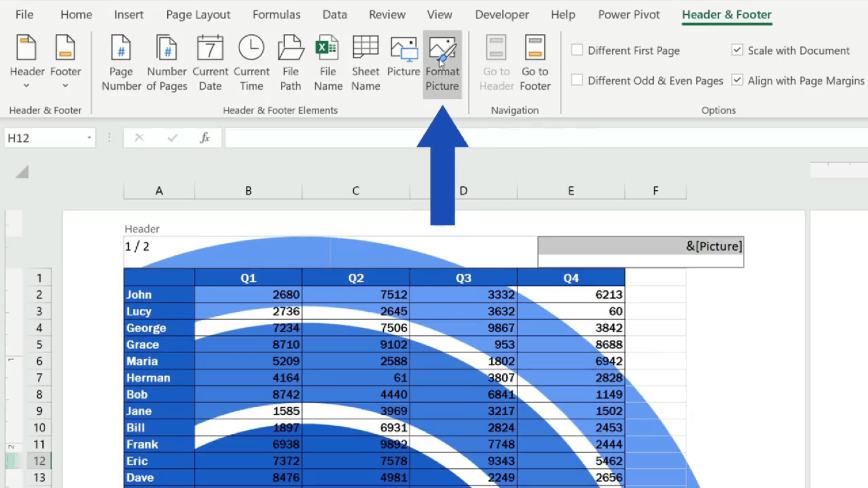Image resolution: width=868 pixels, height=488 pixels.
Task: Open the Header dropdown
Action: 27,85
